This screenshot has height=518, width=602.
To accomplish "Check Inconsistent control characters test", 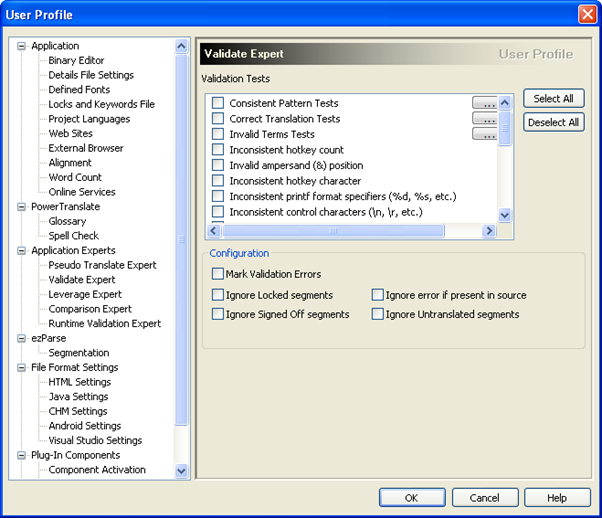I will click(218, 212).
